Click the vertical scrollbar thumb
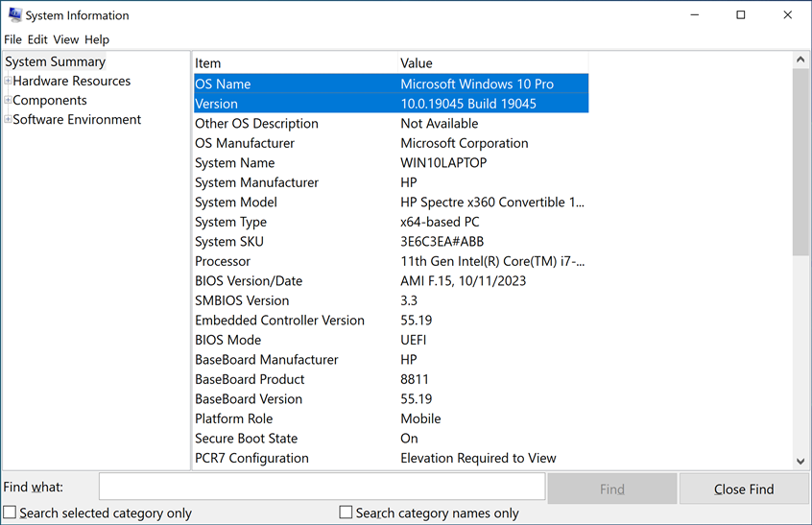The image size is (812, 525). pos(800,162)
